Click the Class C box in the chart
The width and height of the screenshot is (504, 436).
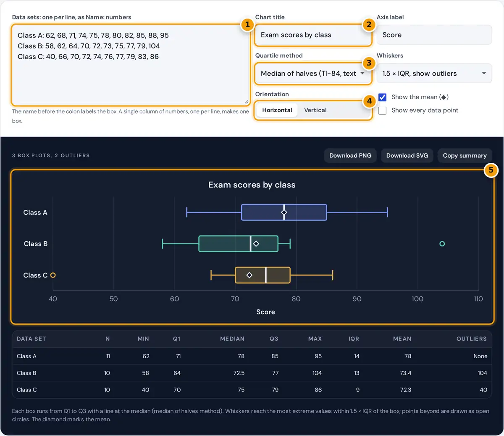(262, 275)
